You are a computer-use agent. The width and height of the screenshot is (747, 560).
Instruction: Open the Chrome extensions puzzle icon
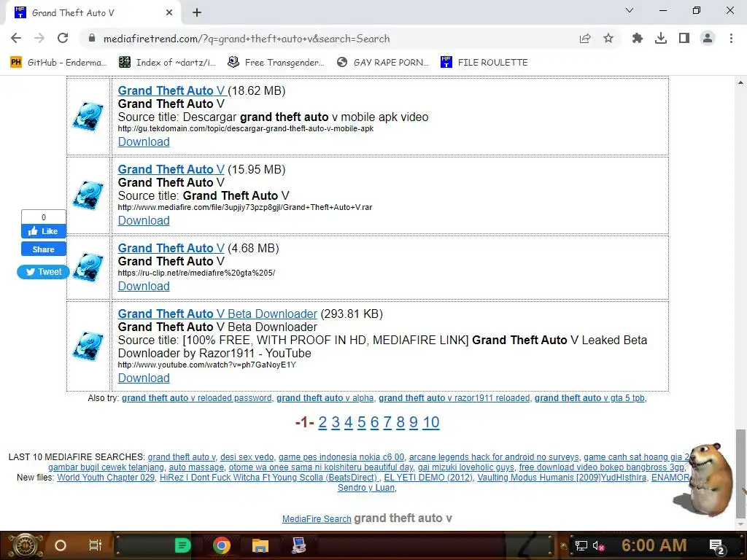637,39
